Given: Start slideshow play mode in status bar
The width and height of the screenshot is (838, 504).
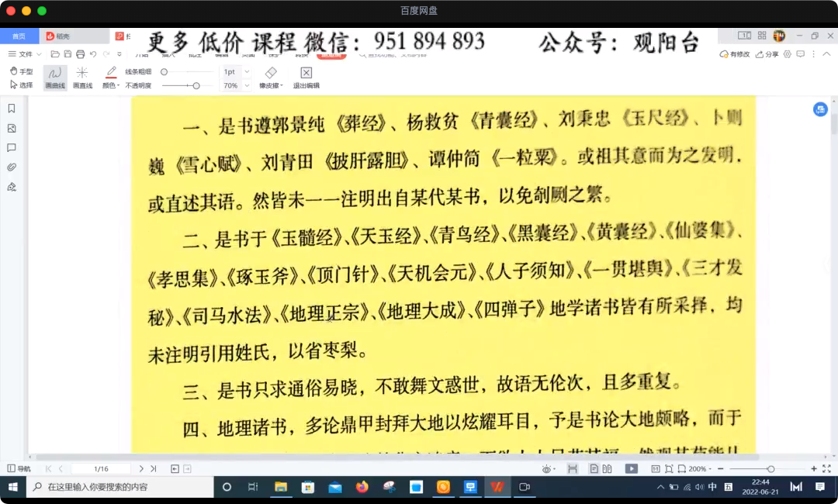Looking at the screenshot, I should click(632, 468).
